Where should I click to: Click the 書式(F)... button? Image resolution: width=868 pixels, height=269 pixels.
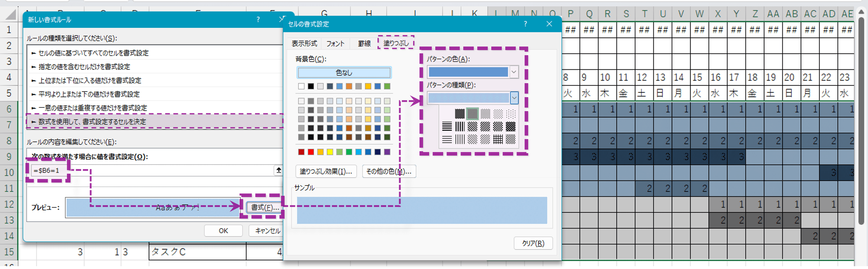pos(264,207)
